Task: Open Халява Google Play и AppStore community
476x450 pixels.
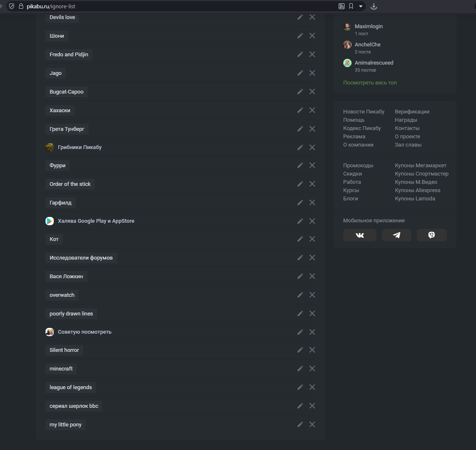Action: (x=96, y=221)
